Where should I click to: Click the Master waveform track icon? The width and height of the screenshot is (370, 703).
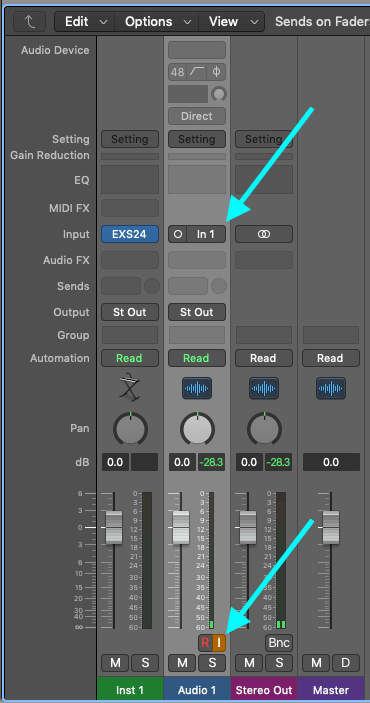coord(331,388)
